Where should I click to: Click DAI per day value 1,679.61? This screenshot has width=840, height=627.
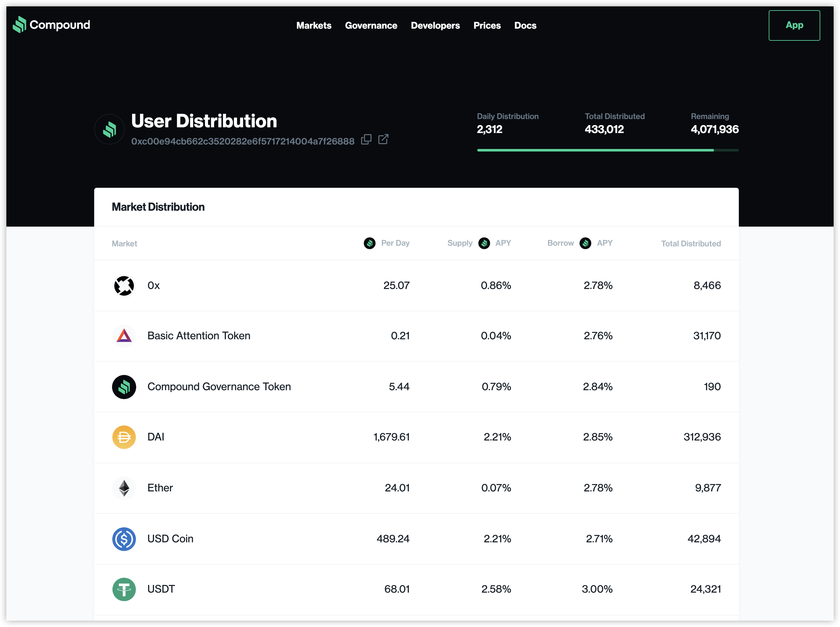392,437
